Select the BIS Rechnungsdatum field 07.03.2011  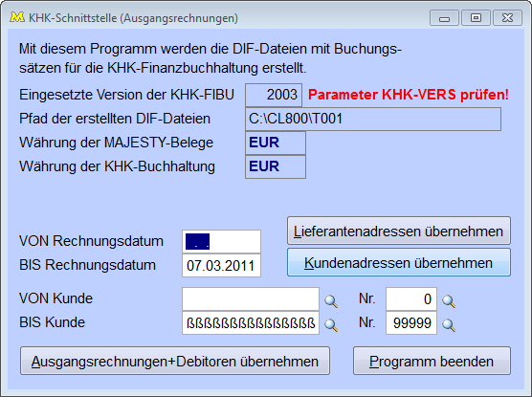pyautogui.click(x=221, y=265)
